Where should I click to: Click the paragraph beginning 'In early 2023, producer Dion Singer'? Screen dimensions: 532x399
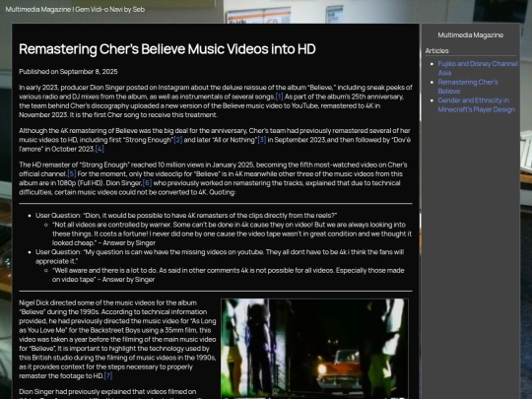click(x=216, y=101)
